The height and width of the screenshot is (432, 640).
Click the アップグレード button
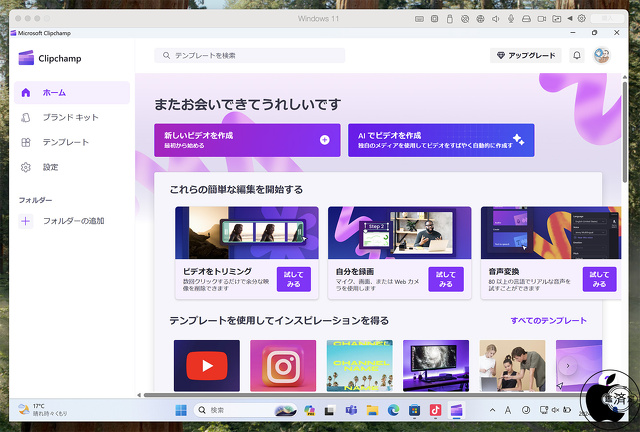click(x=526, y=56)
